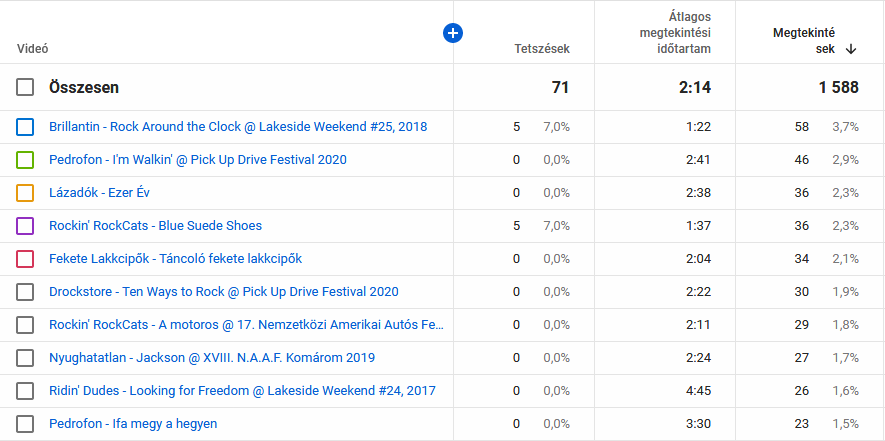Viewport: 885px width, 441px height.
Task: Check the Összesen total row checkbox
Action: [26, 88]
